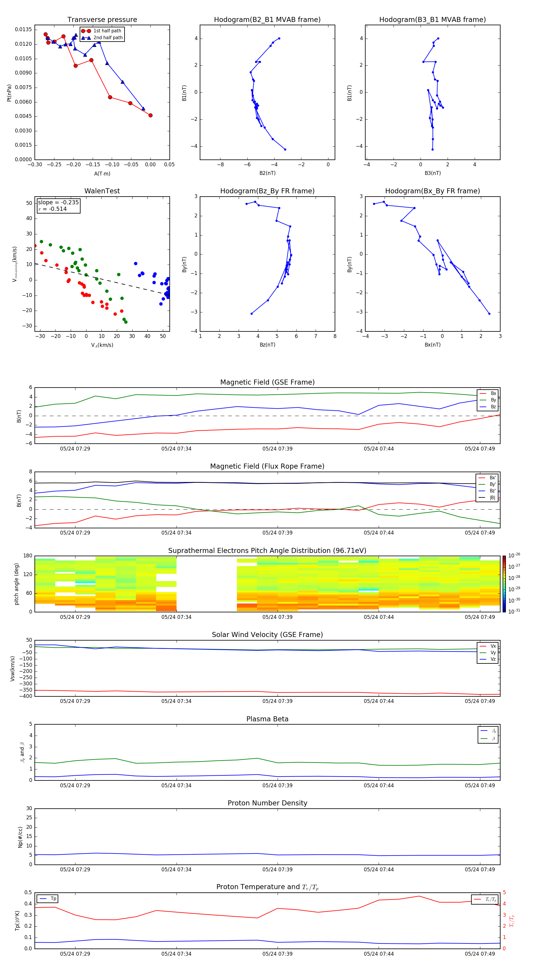Click the "β_p and β" y-axis label
This screenshot has width=535, height=980.
(x=22, y=752)
